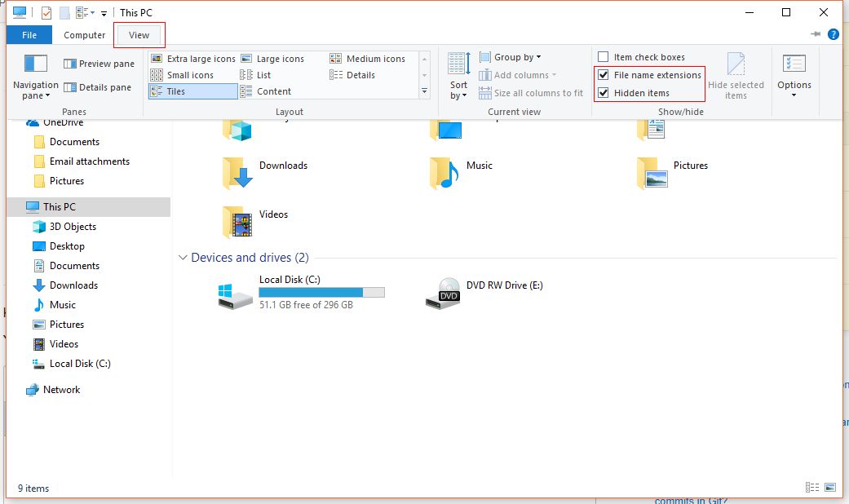Open the Music folder tile
849x504 pixels.
tap(460, 171)
